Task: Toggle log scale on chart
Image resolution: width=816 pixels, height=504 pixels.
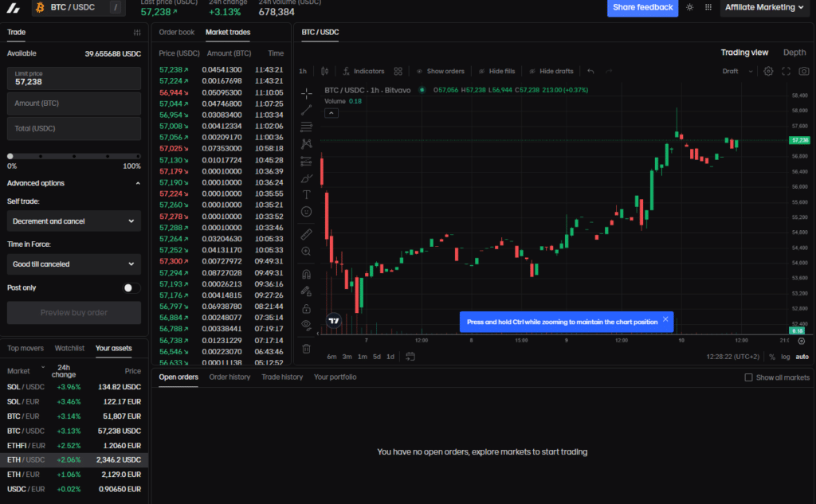Action: (785, 357)
